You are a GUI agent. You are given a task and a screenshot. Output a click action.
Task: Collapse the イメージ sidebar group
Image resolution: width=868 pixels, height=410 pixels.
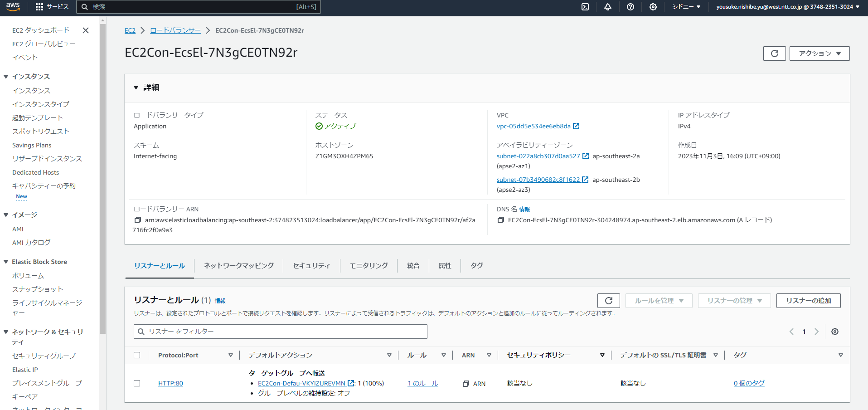(x=6, y=215)
